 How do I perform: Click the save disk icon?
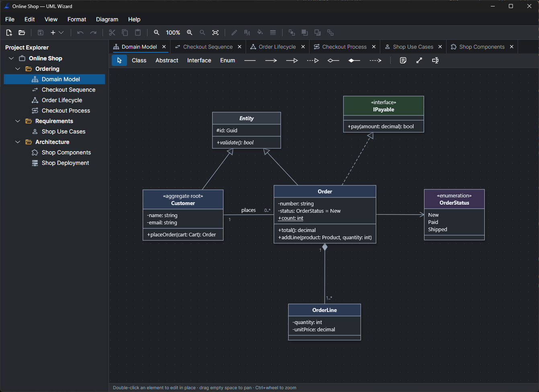(x=40, y=33)
